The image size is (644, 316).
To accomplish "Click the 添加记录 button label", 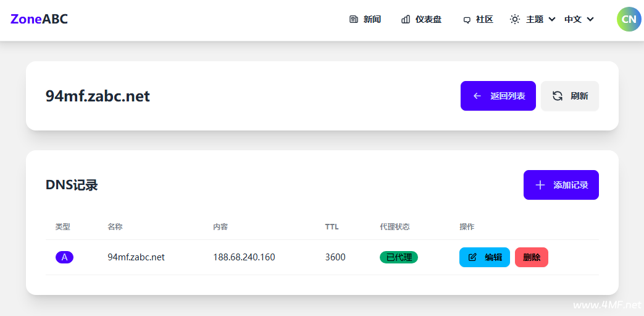I will (571, 185).
